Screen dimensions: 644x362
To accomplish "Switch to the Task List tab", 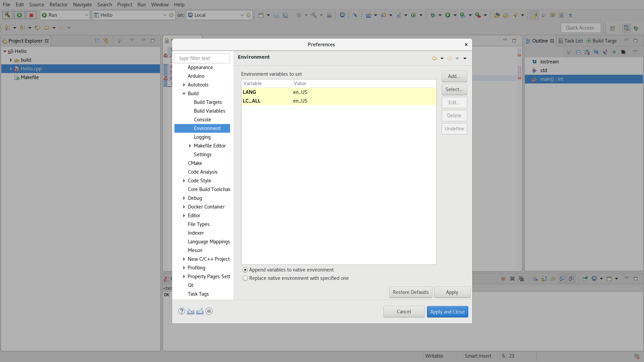I will (570, 41).
